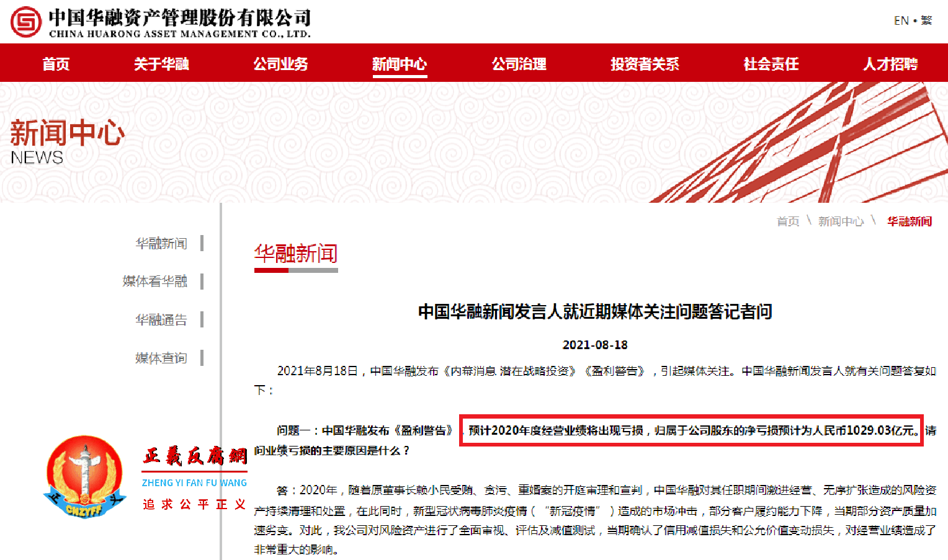Select 社会责任 in the navigation
Screen dimensions: 948x560
pos(770,63)
